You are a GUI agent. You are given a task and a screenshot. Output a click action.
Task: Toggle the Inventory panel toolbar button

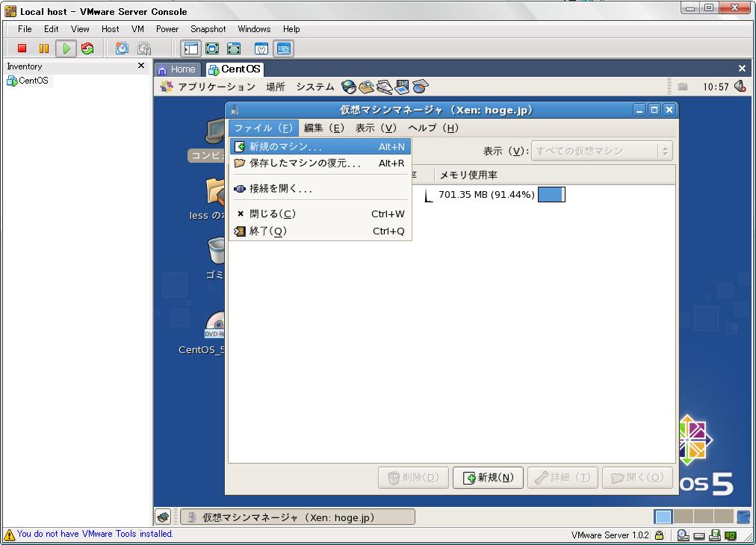coord(191,49)
